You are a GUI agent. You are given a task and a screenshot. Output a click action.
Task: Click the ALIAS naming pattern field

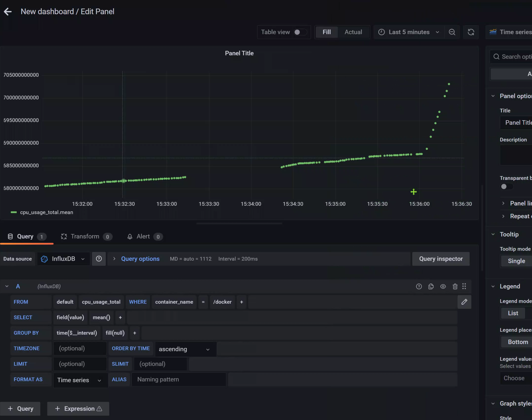[x=179, y=379]
